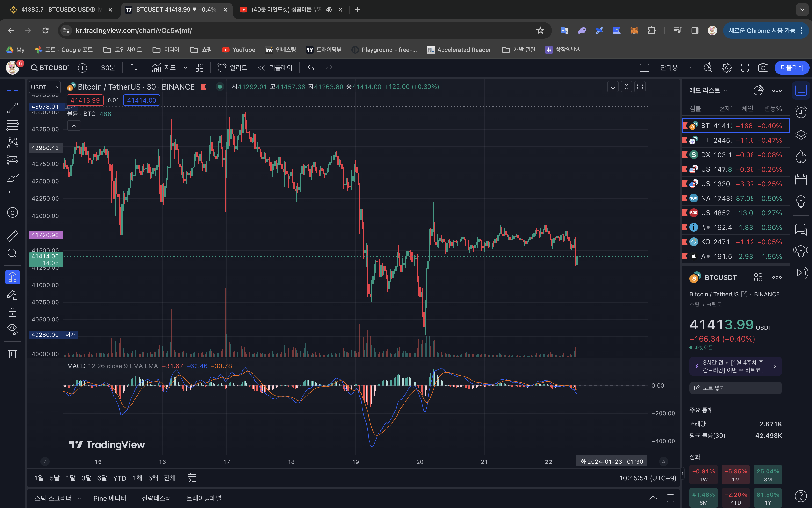Open the help center question icon

(801, 496)
